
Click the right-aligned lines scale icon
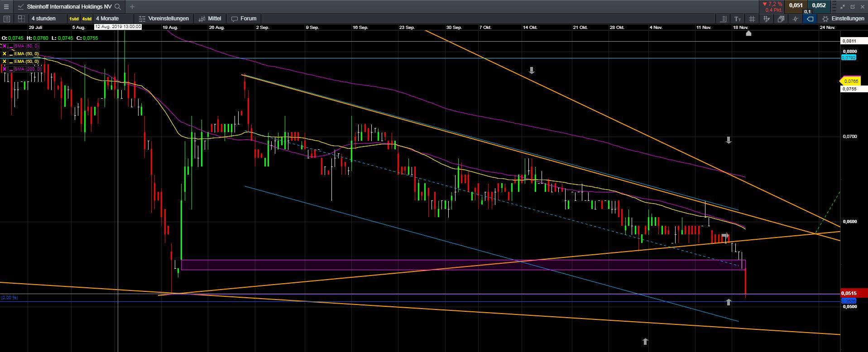723,19
